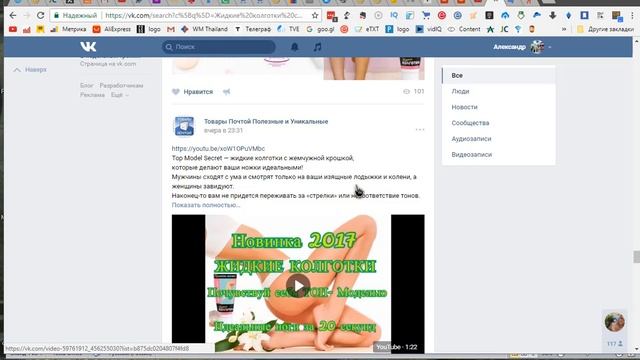Select the Все search filter
Screen dimensions: 640x360
coord(499,76)
